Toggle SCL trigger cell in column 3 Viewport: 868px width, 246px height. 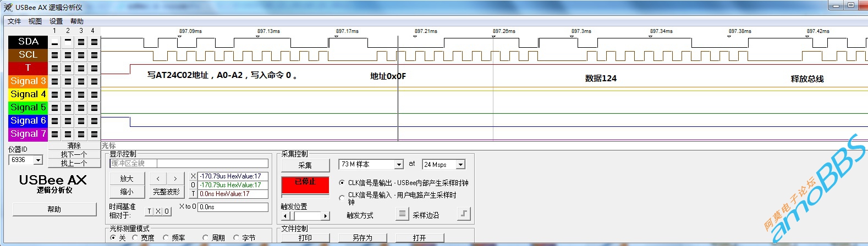[81, 55]
